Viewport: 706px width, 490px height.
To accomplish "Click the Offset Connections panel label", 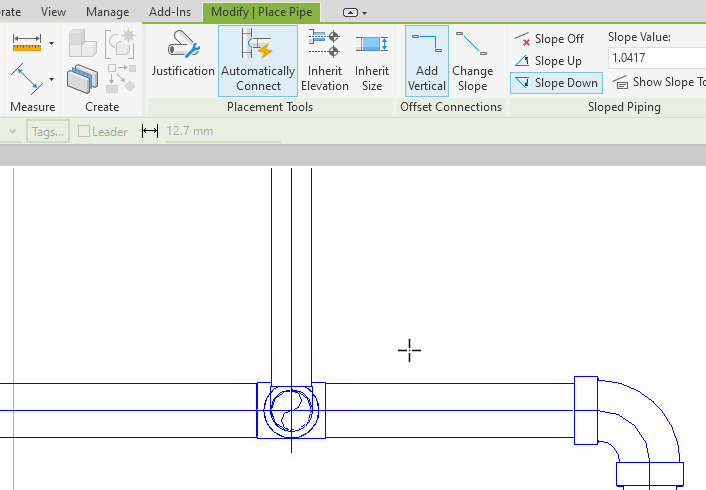I will pos(451,107).
